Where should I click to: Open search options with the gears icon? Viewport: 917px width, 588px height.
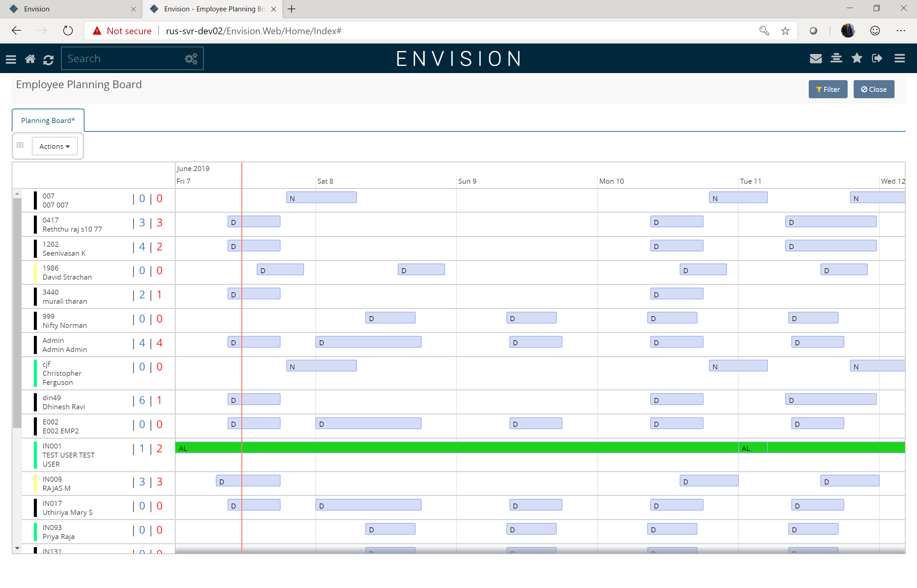[191, 58]
